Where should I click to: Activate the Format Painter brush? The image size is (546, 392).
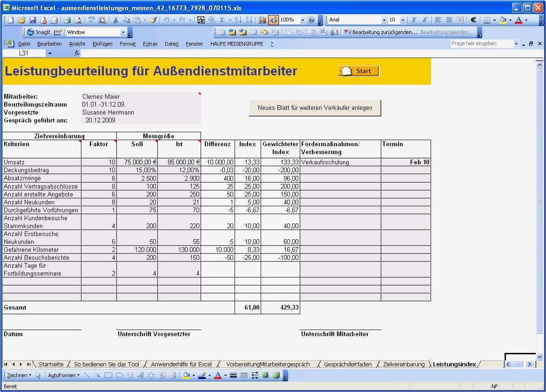153,20
